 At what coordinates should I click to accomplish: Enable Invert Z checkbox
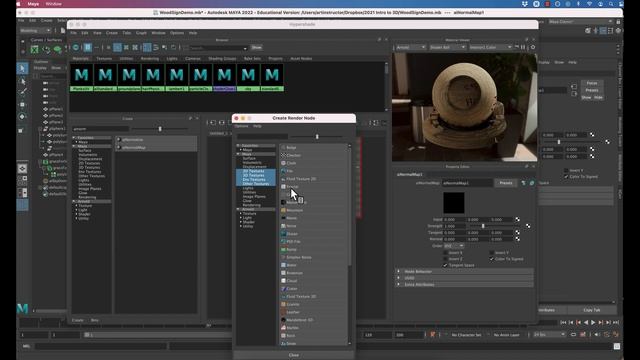pyautogui.click(x=445, y=259)
